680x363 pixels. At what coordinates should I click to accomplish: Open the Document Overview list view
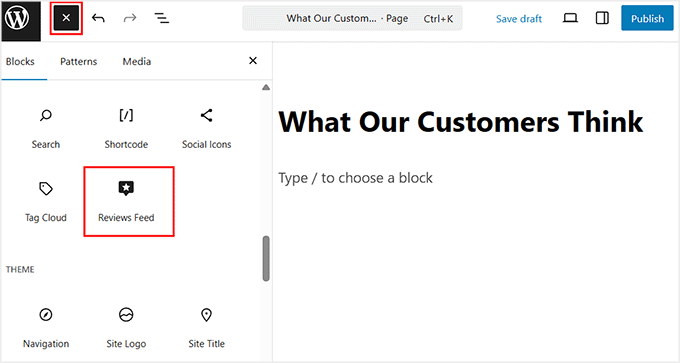tap(162, 18)
